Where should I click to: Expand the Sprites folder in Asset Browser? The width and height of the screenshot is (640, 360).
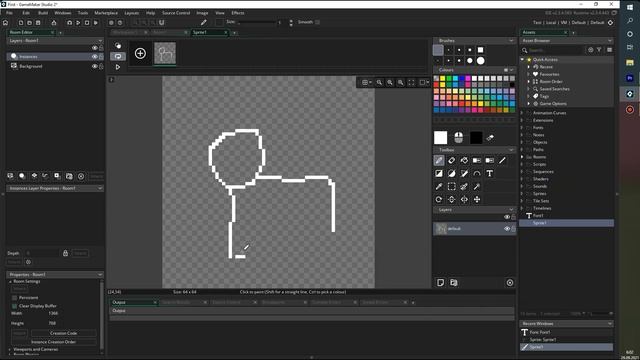(522, 193)
